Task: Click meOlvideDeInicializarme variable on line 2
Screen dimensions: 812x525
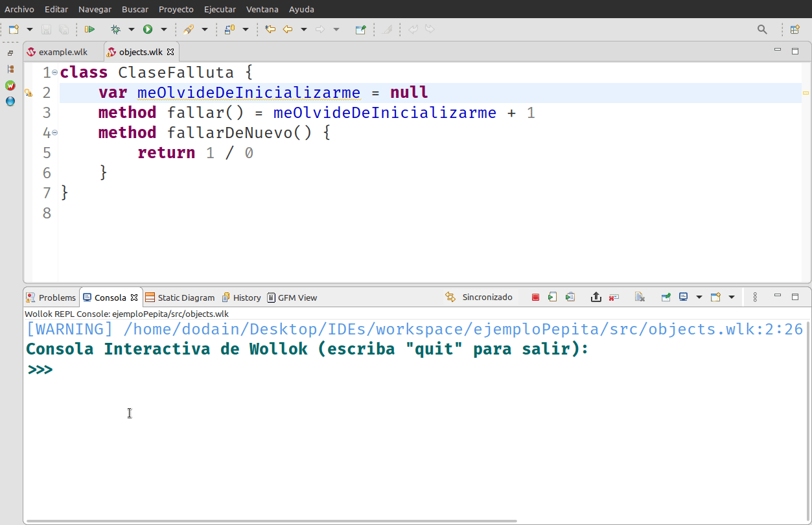Action: 249,93
